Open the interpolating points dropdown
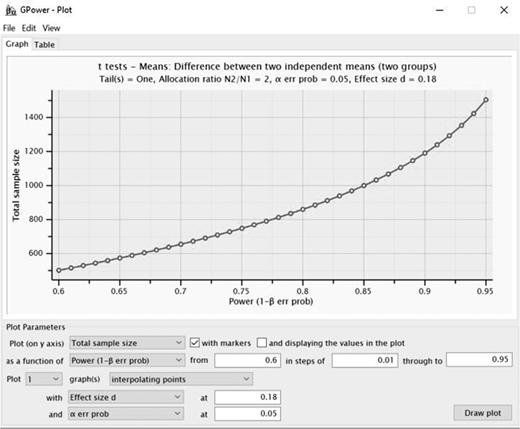 (x=181, y=379)
